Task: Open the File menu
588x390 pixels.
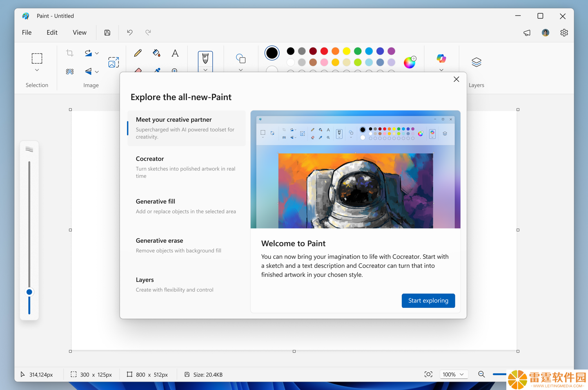Action: [x=27, y=32]
